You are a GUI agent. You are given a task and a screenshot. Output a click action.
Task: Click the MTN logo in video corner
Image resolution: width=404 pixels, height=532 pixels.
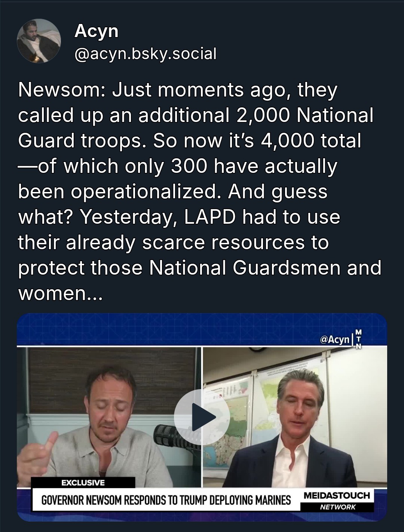click(x=358, y=339)
